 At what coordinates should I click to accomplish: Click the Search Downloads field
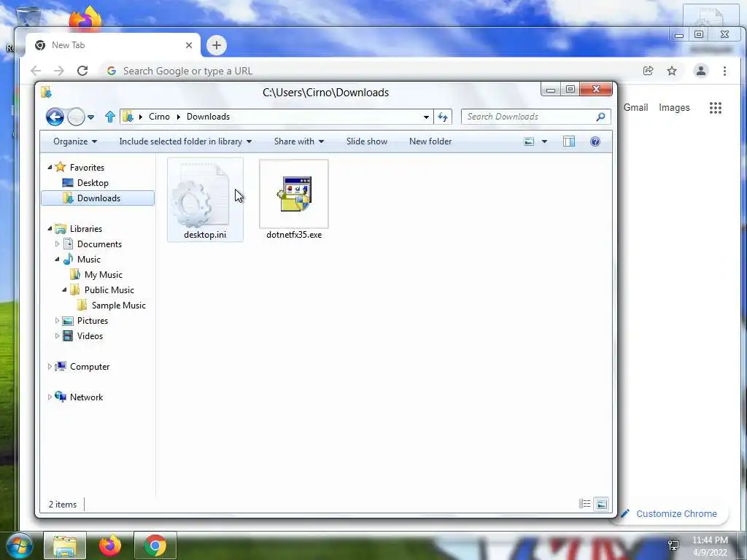pyautogui.click(x=535, y=117)
